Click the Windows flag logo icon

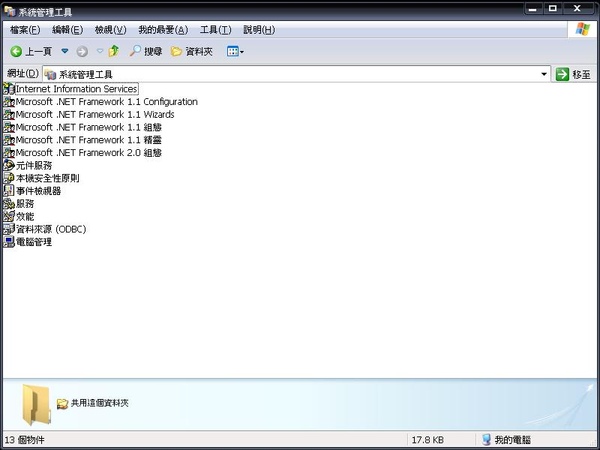pyautogui.click(x=582, y=29)
